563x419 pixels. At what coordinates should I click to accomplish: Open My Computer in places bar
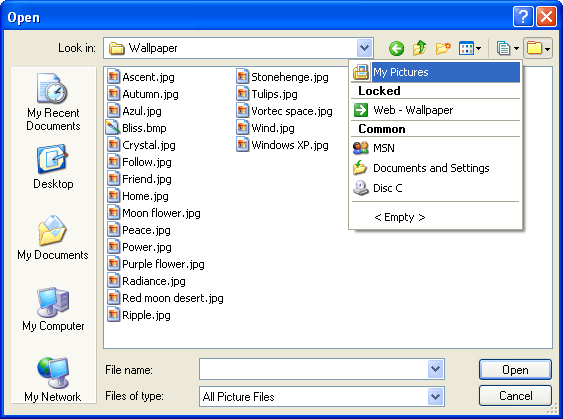pos(53,309)
